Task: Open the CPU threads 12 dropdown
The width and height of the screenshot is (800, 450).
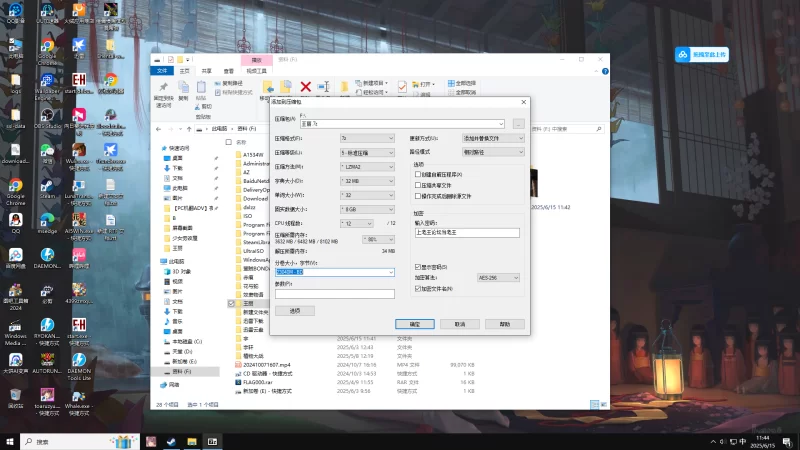Action: [357, 223]
